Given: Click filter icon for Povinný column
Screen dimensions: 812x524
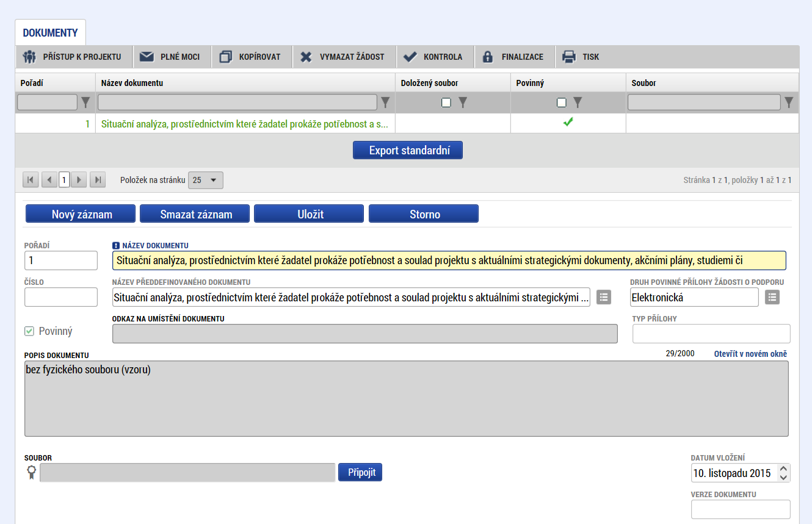Looking at the screenshot, I should click(x=578, y=102).
